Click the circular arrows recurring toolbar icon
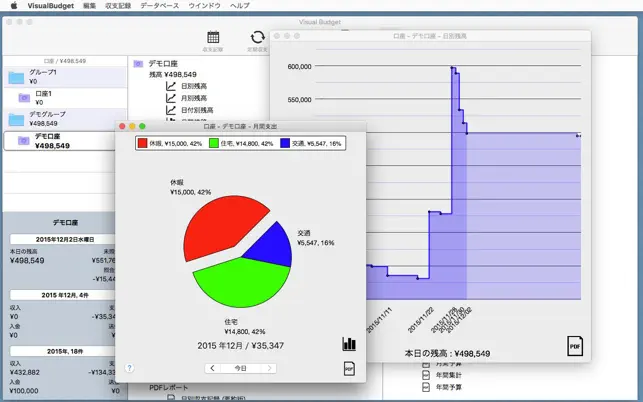Image resolution: width=643 pixels, height=402 pixels. [x=258, y=37]
